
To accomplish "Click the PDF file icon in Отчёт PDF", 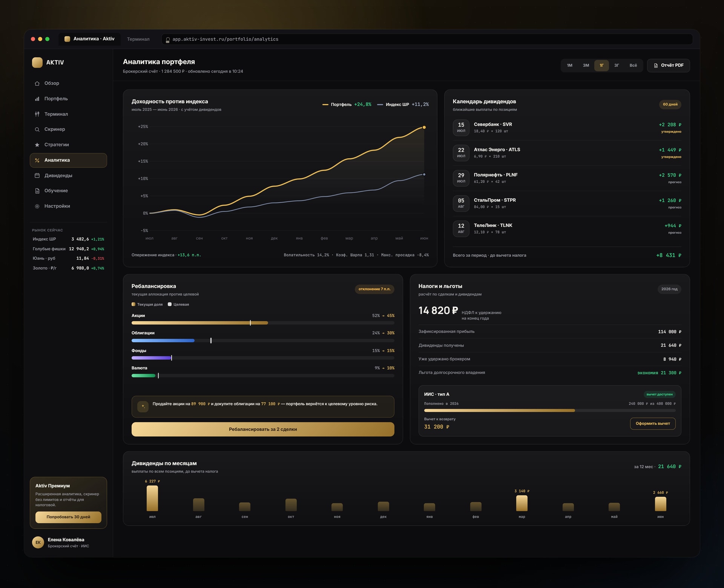I will pos(656,66).
